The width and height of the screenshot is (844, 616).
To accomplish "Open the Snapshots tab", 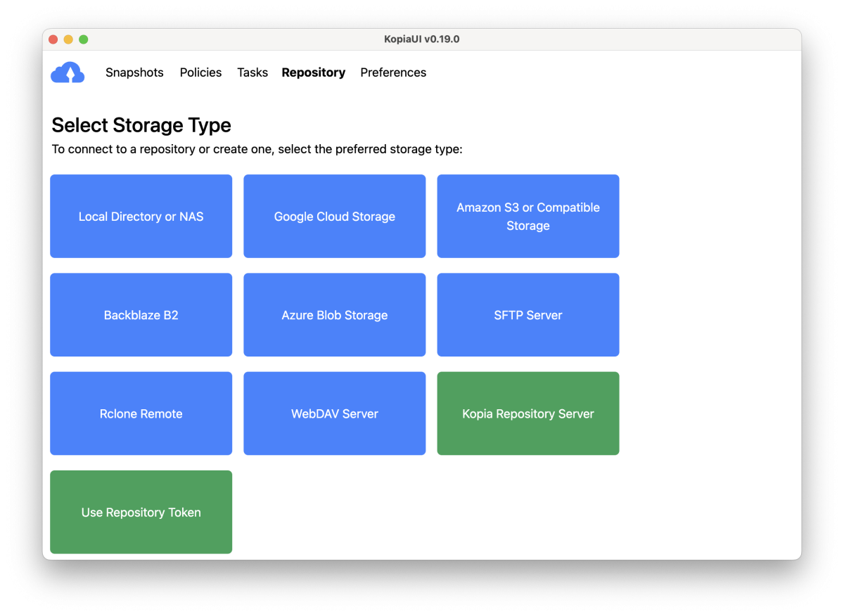I will pos(134,72).
